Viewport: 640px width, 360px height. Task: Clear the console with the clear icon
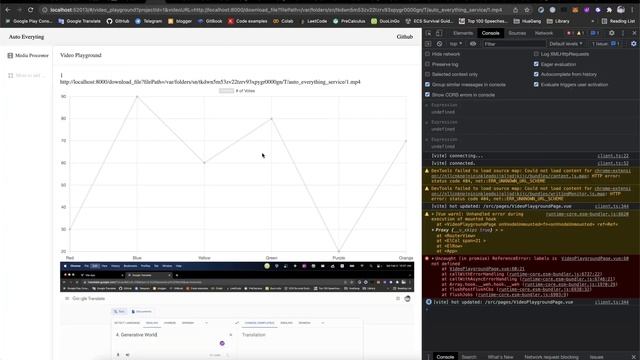click(x=439, y=44)
